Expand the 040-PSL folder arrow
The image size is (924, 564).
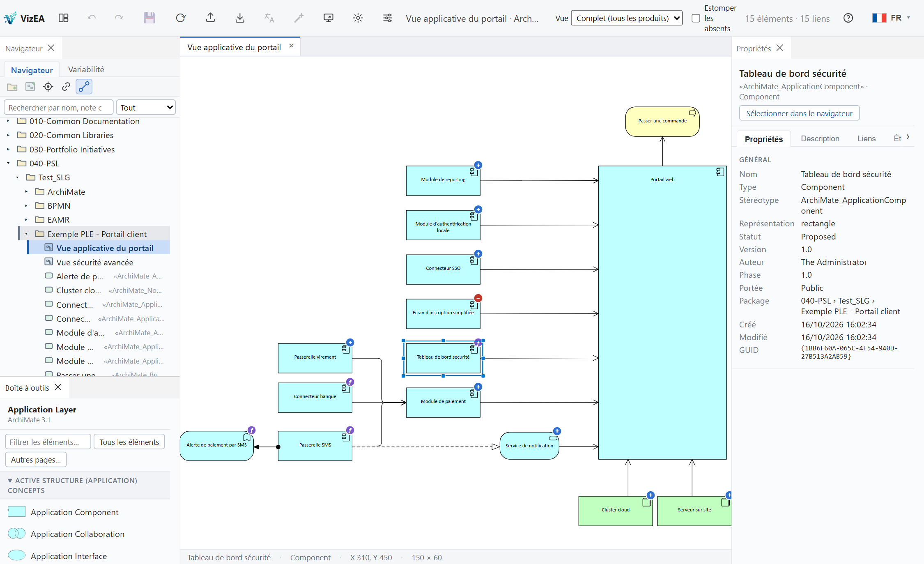click(8, 163)
